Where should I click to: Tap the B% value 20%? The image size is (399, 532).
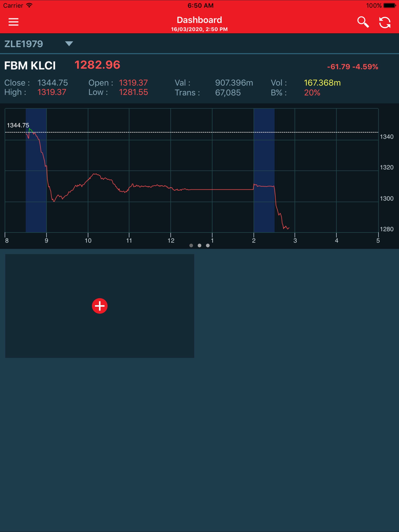pyautogui.click(x=312, y=93)
